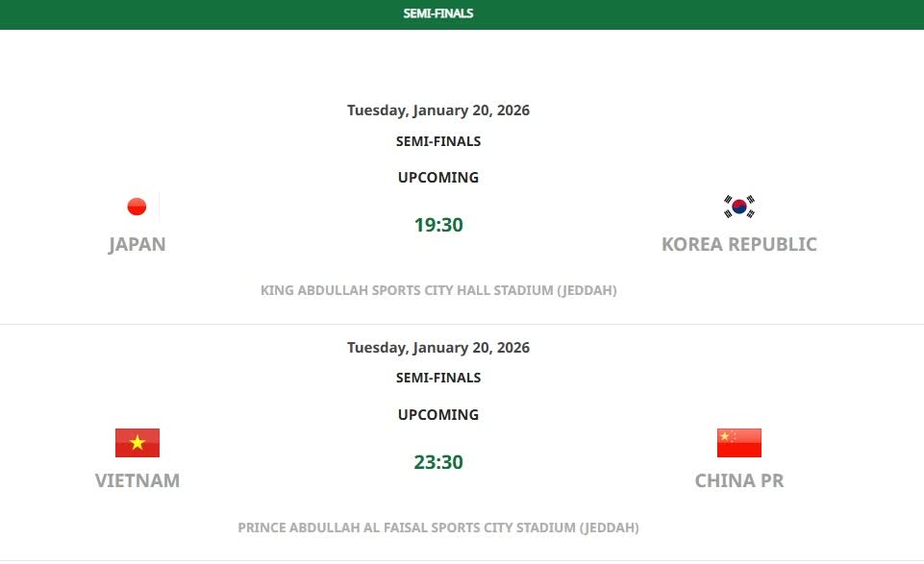Click the 19:30 kickoff time
Screen dimensions: 924x564
(438, 225)
